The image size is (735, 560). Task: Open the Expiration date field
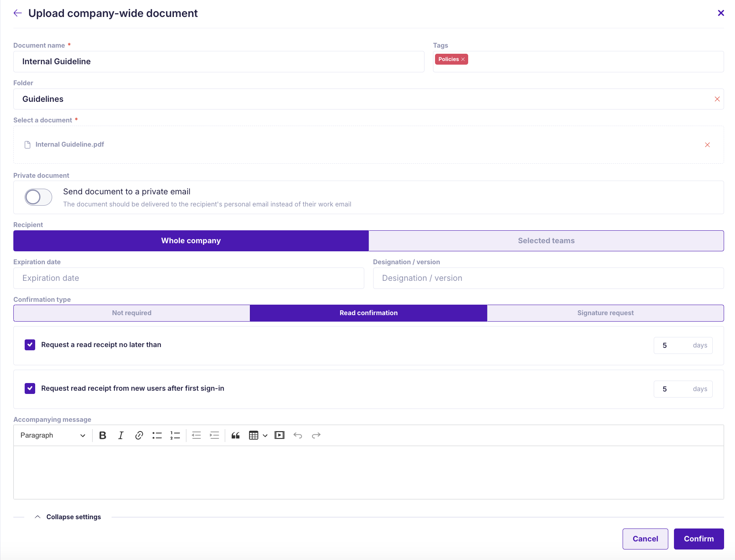coord(189,278)
